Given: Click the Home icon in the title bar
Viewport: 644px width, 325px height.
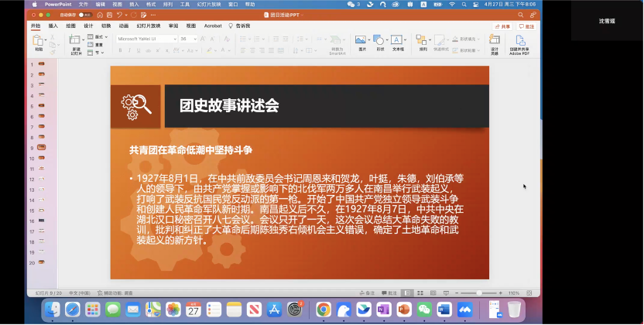Looking at the screenshot, I should click(100, 15).
